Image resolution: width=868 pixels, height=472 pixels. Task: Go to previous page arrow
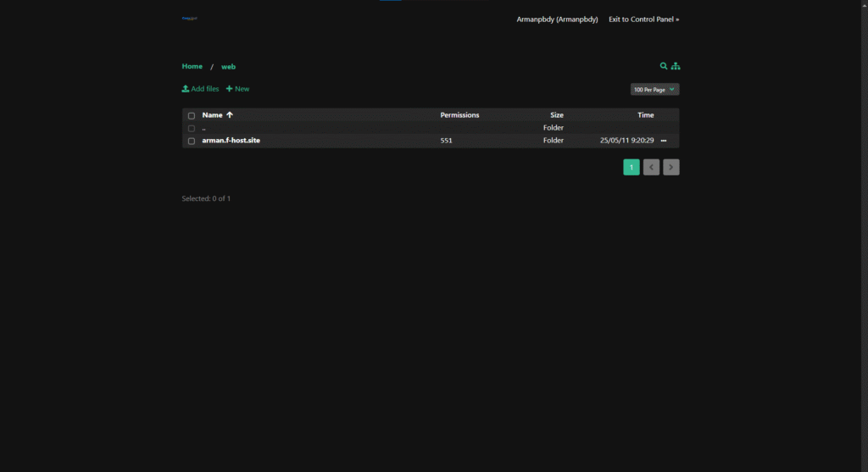click(651, 168)
